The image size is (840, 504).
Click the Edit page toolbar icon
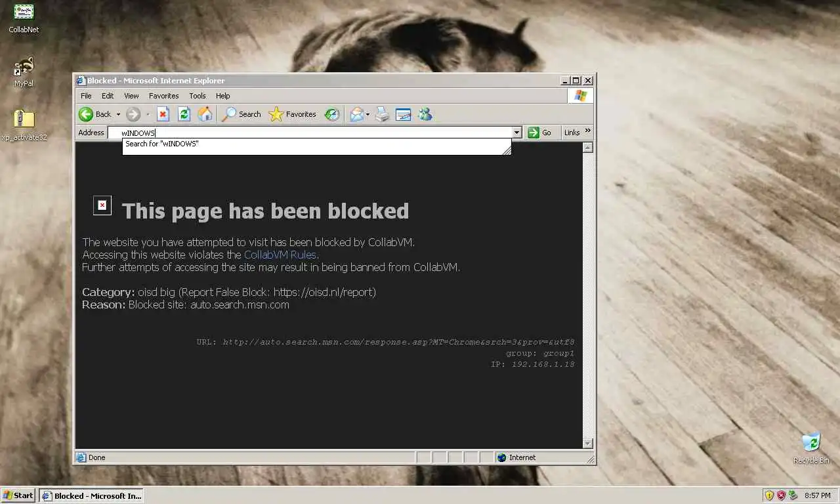point(403,114)
